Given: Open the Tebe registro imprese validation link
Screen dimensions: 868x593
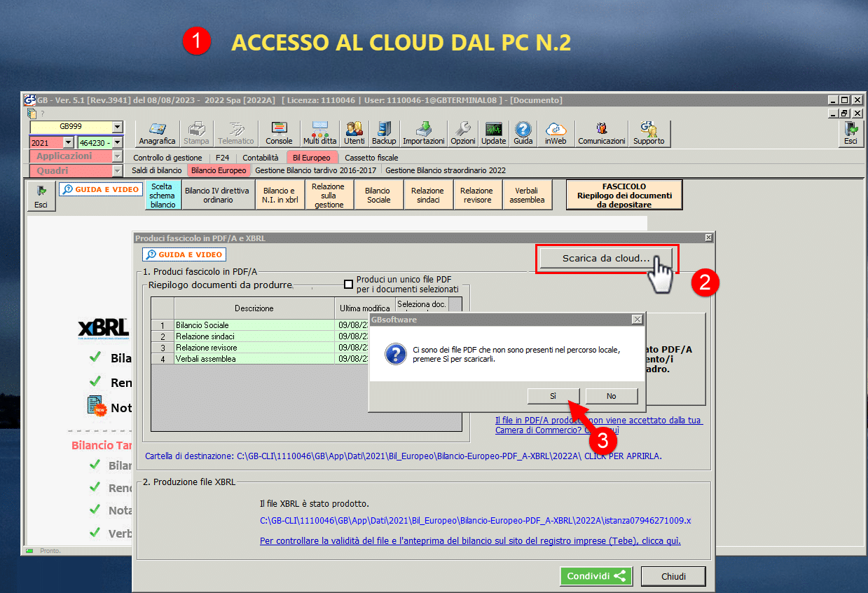Looking at the screenshot, I should pyautogui.click(x=470, y=541).
